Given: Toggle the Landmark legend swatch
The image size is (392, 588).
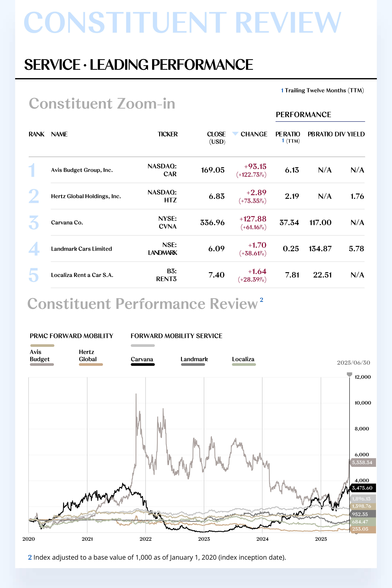Looking at the screenshot, I should [x=193, y=365].
